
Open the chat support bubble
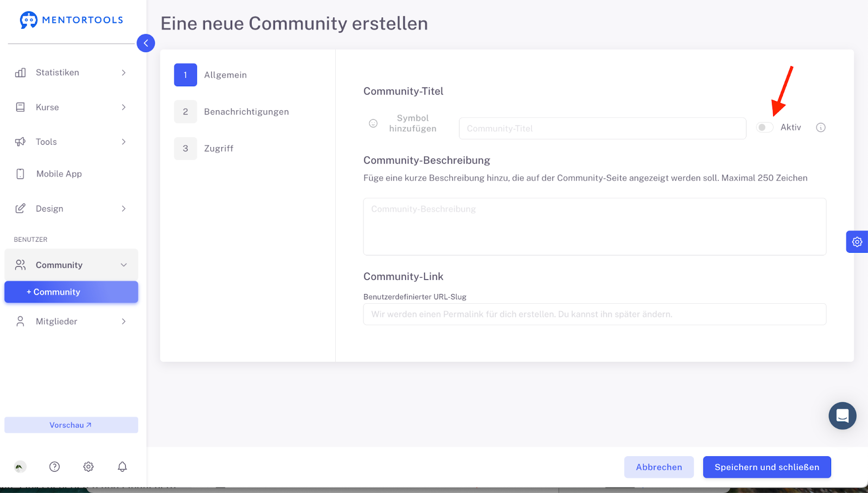843,416
